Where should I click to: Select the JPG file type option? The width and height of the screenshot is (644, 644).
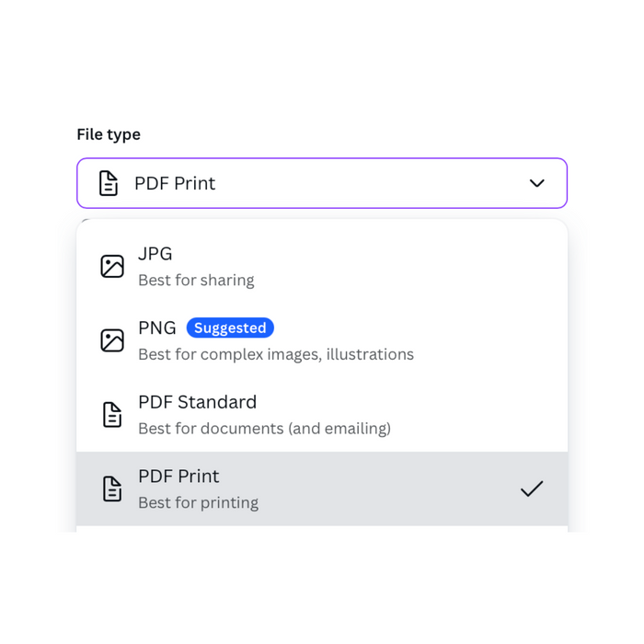(322, 266)
